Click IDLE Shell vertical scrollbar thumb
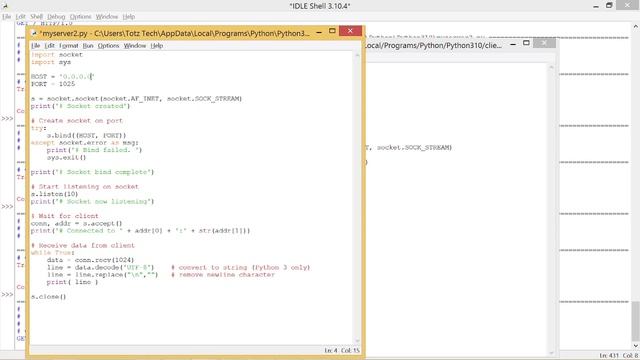The height and width of the screenshot is (360, 640). click(x=636, y=320)
